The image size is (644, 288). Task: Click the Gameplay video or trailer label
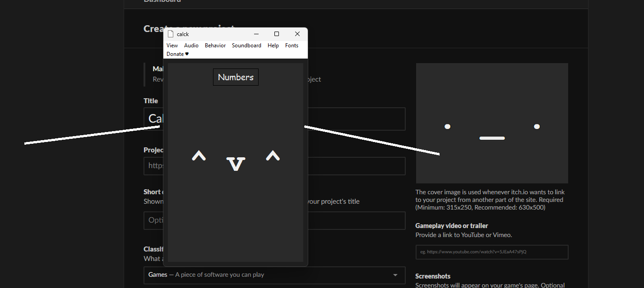[452, 226]
